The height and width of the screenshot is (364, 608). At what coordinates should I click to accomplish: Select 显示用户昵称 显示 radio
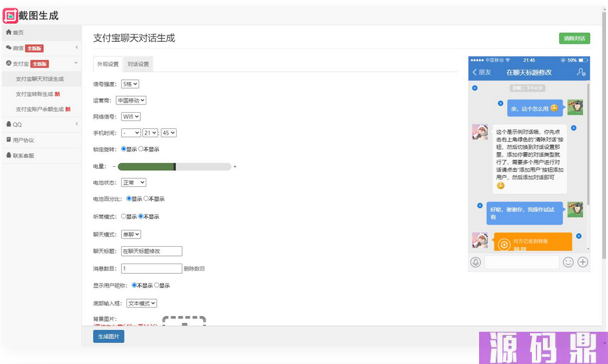(157, 285)
